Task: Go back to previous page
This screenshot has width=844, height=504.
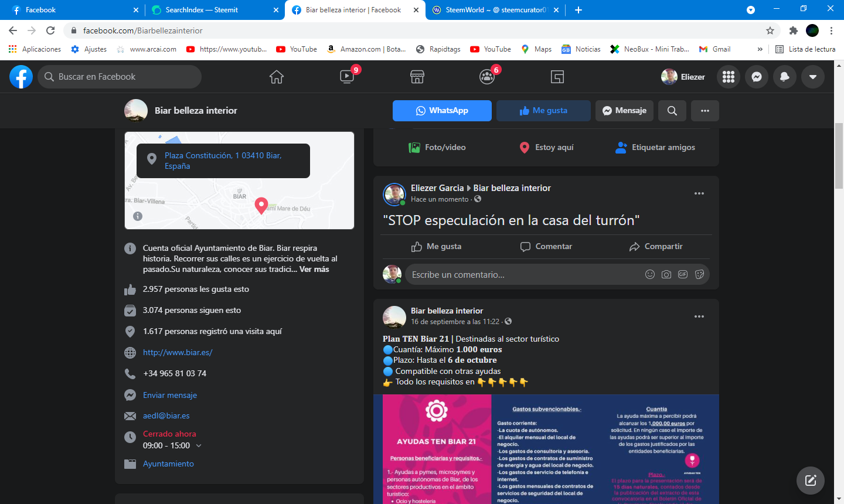Action: (13, 30)
